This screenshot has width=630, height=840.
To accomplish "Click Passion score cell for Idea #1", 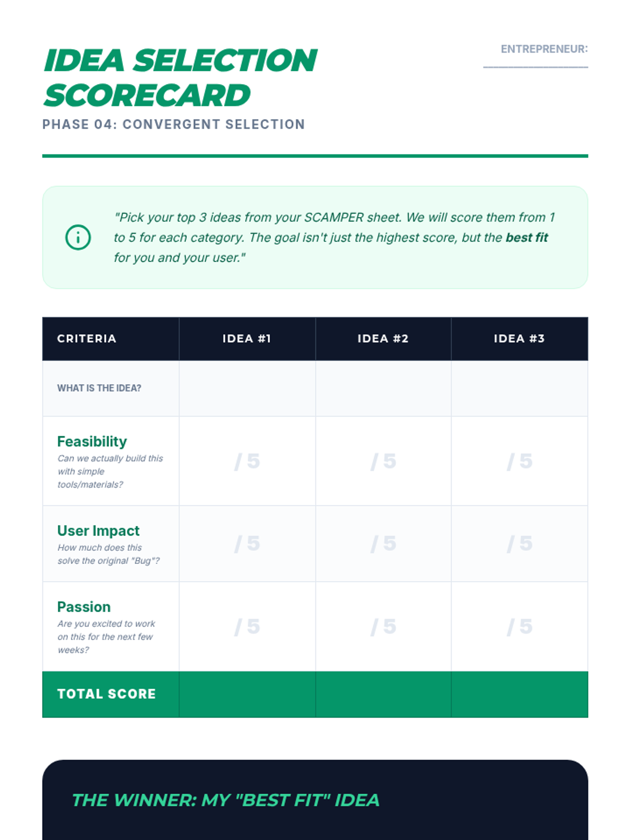I will pos(247,626).
